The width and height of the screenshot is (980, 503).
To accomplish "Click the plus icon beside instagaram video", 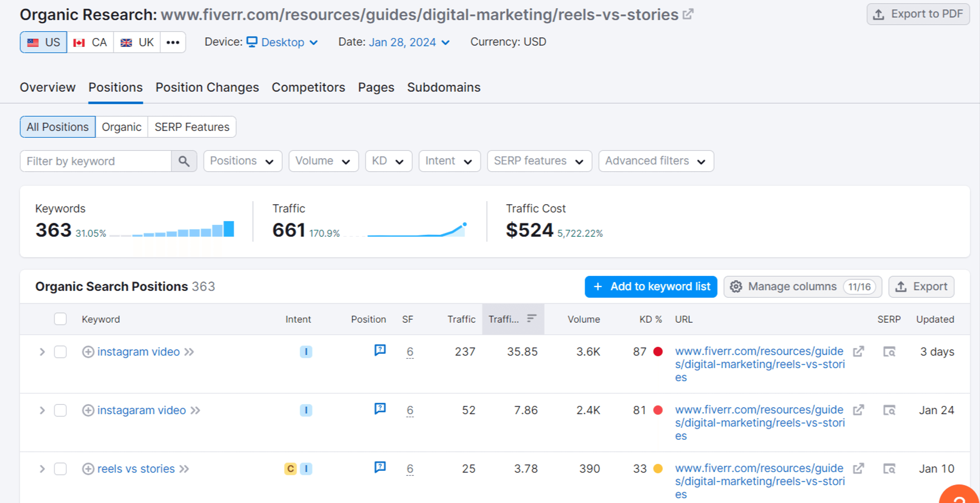I will [x=88, y=411].
